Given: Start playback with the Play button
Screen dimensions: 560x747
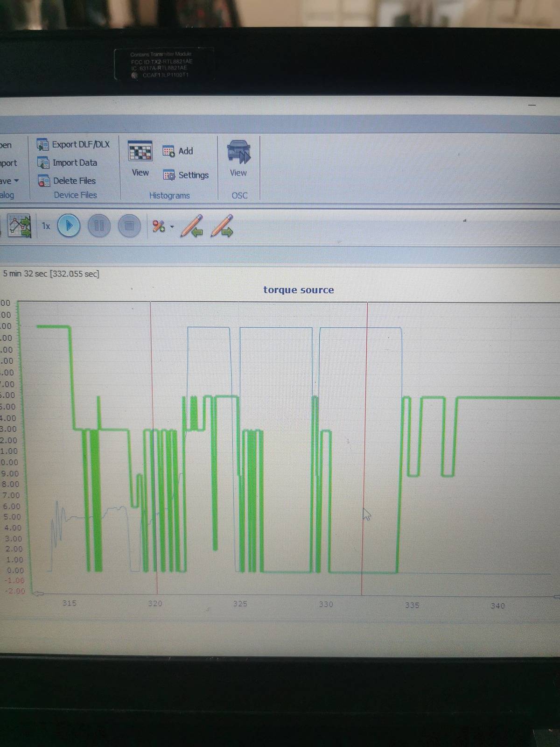Looking at the screenshot, I should coord(69,226).
